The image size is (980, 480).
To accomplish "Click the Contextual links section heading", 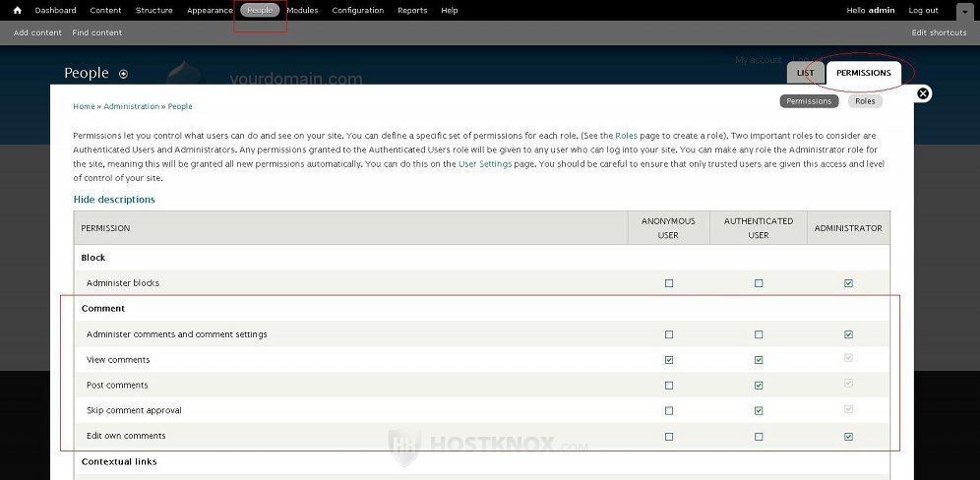I will point(119,462).
